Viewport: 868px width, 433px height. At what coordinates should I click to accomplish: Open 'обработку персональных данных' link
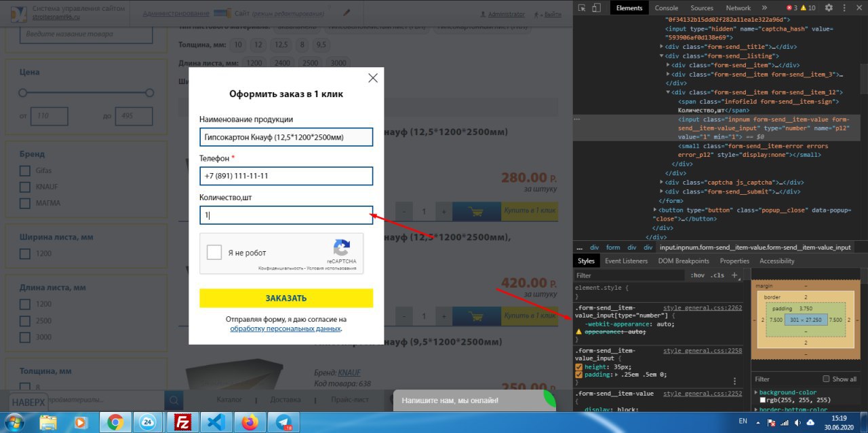[x=285, y=328]
